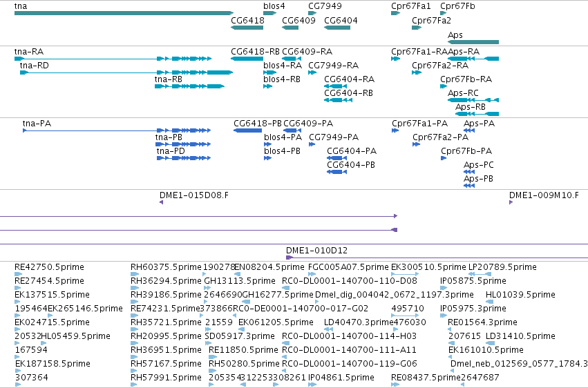This screenshot has width=588, height=388.
Task: Click the tna-RD transcript label
Action: (x=34, y=65)
